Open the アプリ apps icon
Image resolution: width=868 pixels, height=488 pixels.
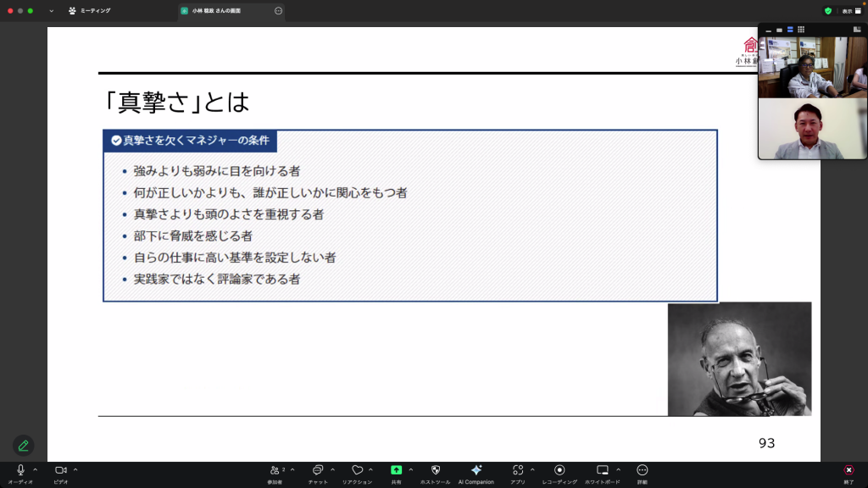[517, 470]
